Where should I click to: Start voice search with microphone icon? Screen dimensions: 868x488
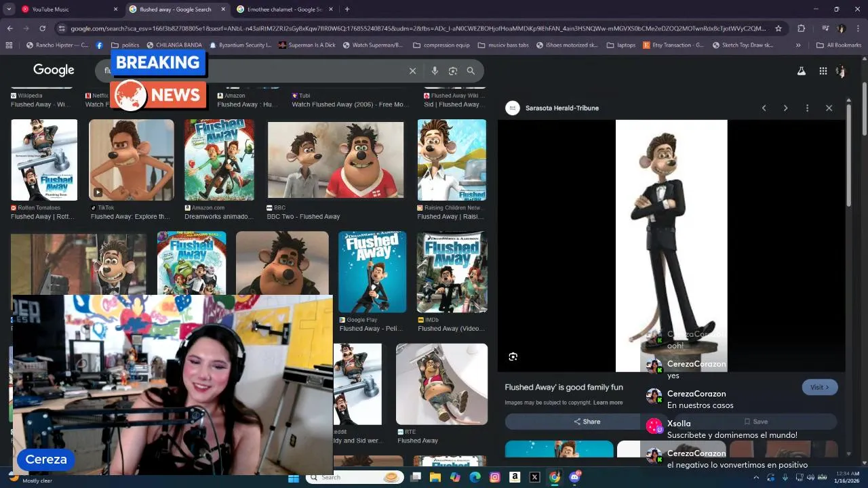(x=435, y=70)
